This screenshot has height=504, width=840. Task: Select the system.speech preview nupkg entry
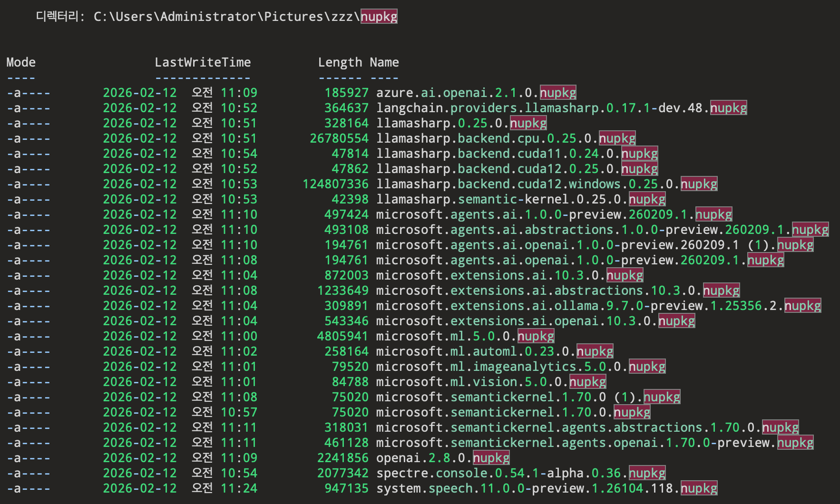point(547,488)
